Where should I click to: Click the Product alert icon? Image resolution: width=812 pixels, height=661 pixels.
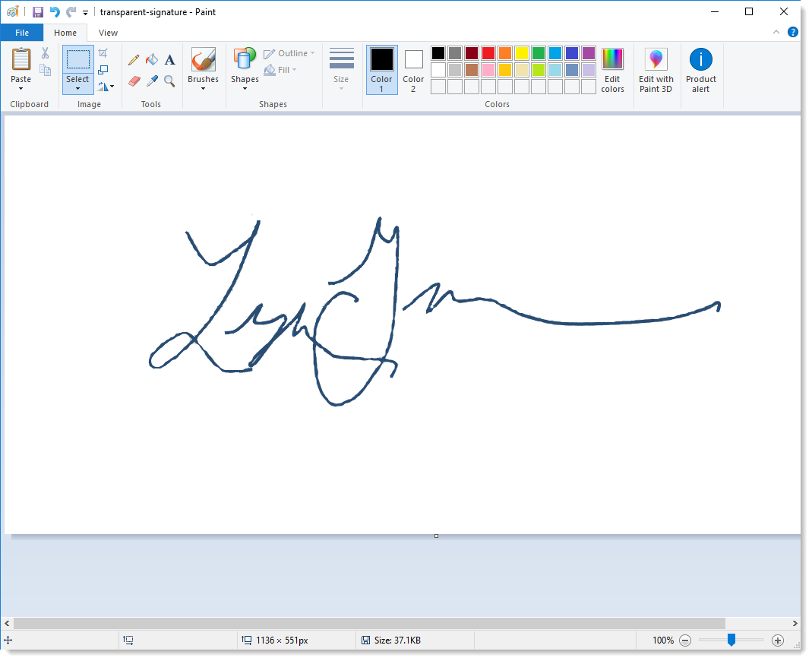pos(700,70)
